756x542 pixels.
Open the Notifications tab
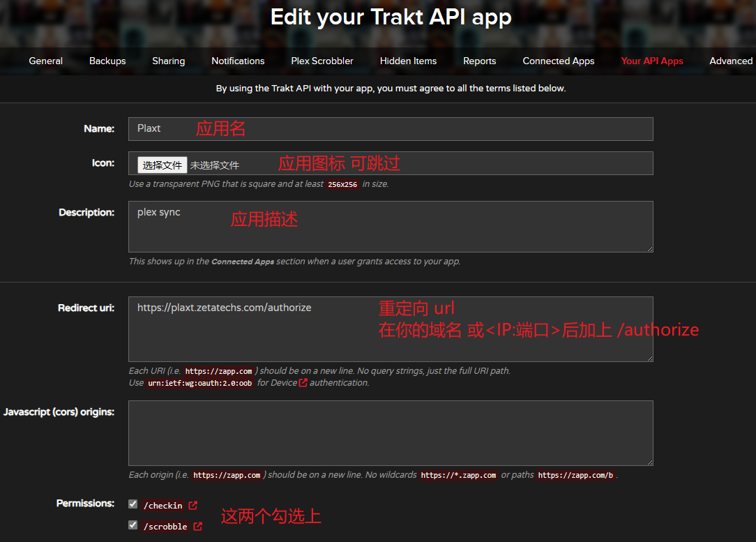click(238, 61)
